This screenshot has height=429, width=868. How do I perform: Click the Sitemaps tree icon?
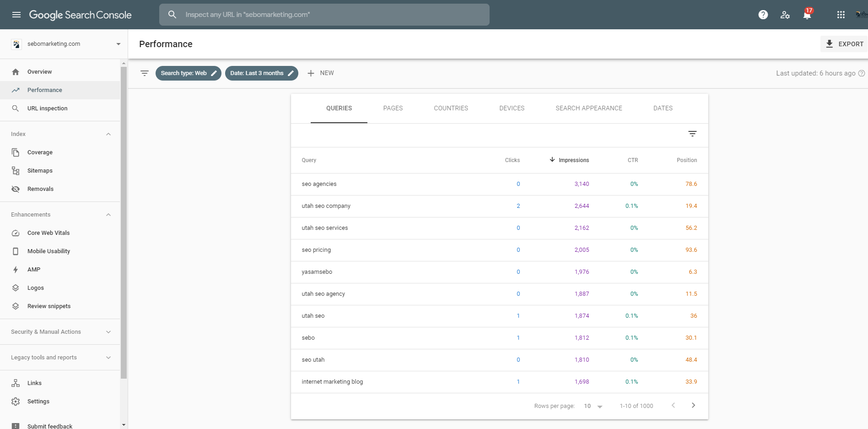16,171
